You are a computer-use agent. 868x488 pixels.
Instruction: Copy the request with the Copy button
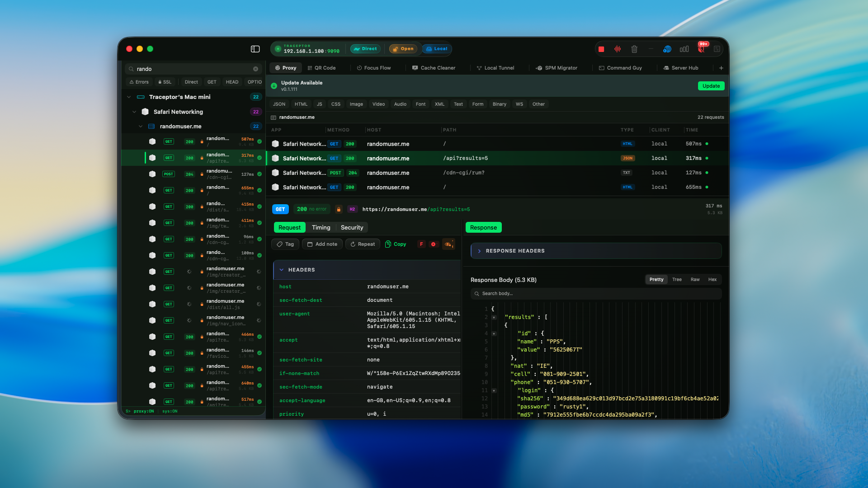[396, 244]
